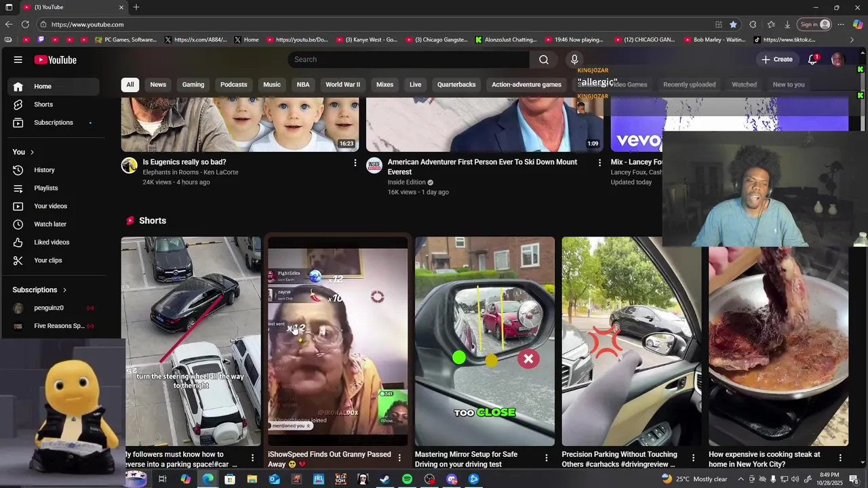
Task: Start voice search with the microphone
Action: (x=574, y=60)
